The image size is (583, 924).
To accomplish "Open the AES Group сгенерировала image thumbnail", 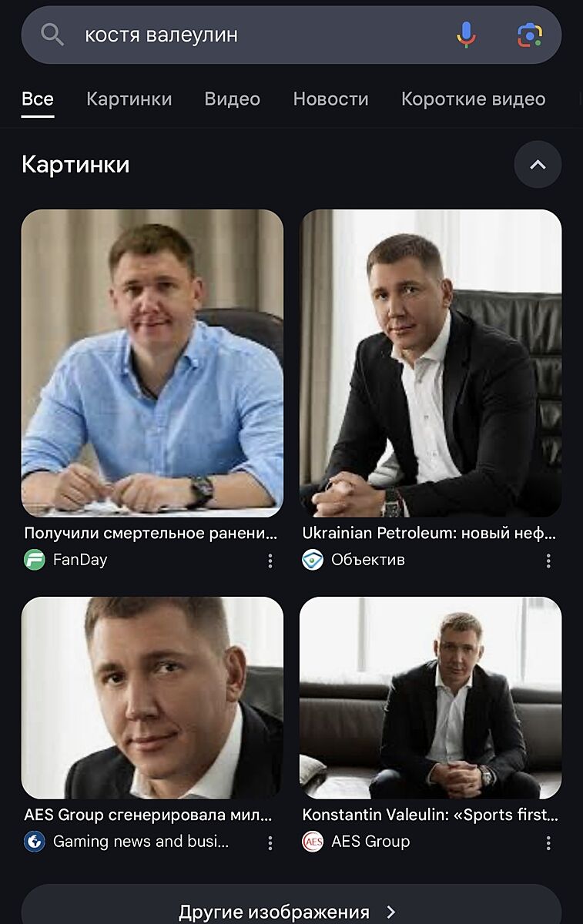I will [152, 698].
